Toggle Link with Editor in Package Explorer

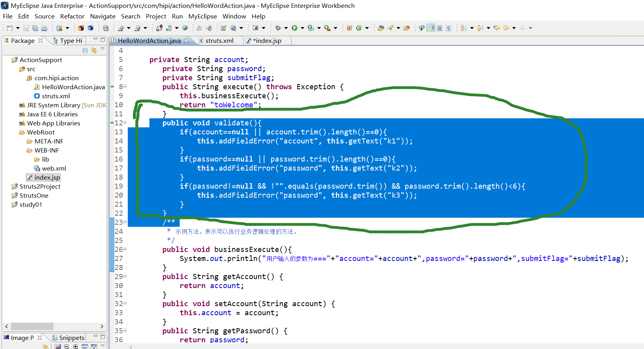[x=94, y=50]
